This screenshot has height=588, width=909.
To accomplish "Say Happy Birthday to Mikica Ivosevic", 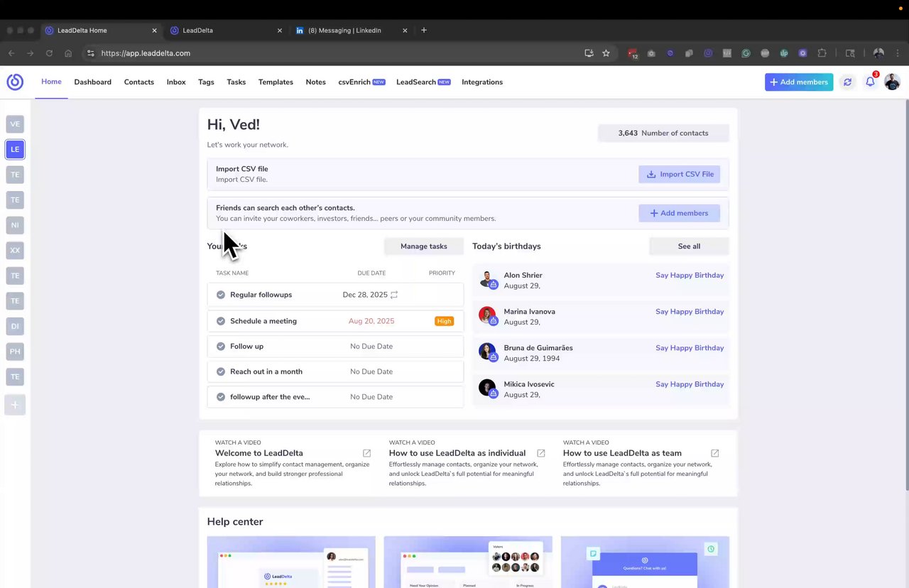I will click(690, 384).
